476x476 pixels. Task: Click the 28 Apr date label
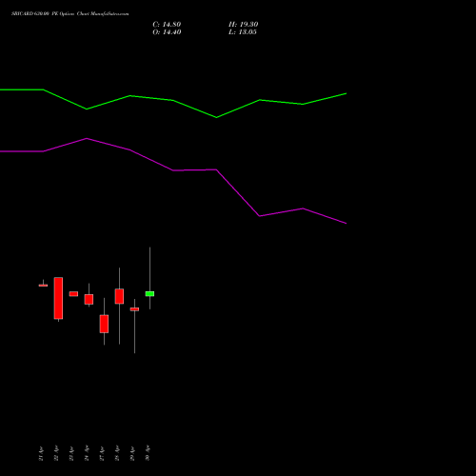(x=117, y=453)
